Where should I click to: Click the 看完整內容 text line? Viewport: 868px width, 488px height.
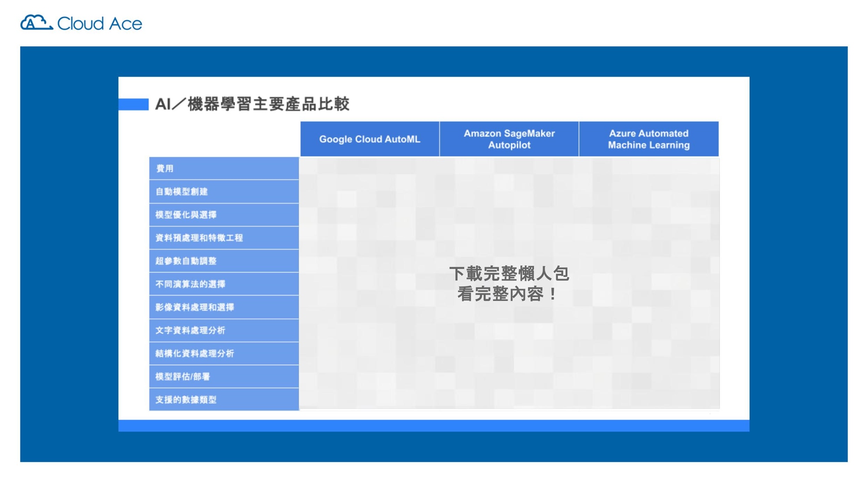pyautogui.click(x=507, y=294)
